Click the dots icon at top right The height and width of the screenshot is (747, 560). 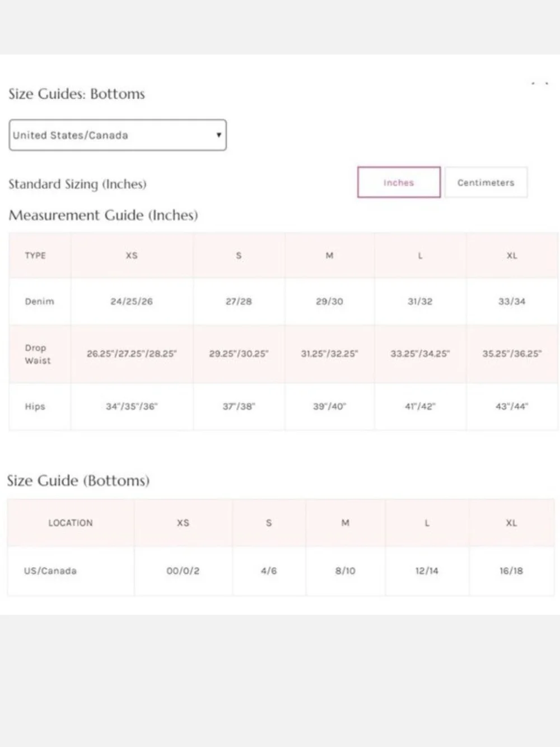coord(540,84)
